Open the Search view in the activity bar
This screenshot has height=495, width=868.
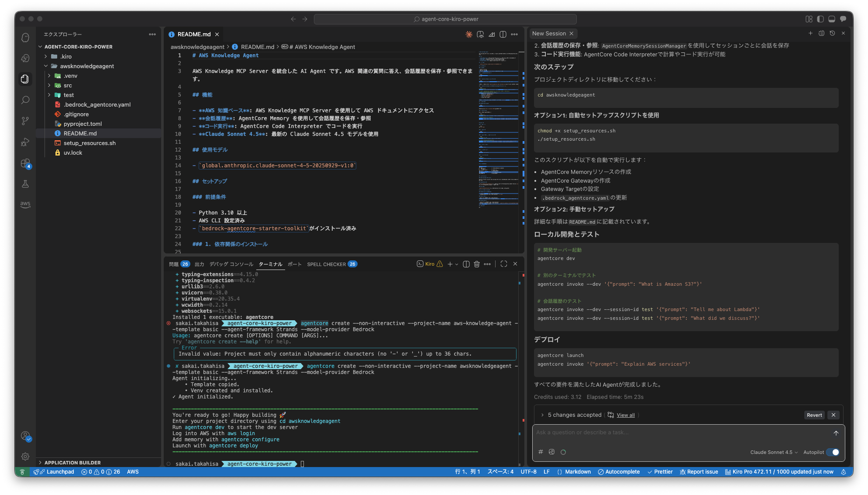click(x=25, y=100)
